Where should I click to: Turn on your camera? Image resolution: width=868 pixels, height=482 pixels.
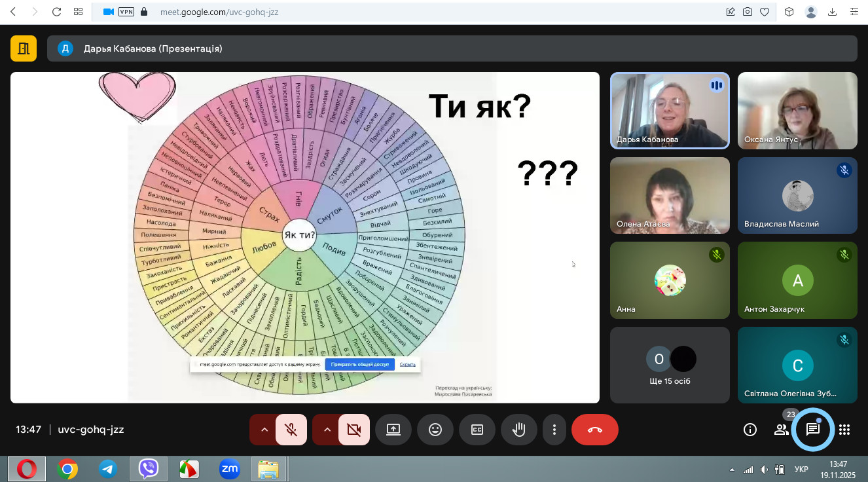tap(354, 430)
